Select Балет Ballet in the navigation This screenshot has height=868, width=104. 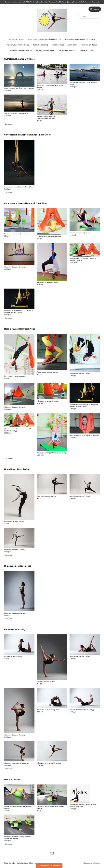point(72,45)
